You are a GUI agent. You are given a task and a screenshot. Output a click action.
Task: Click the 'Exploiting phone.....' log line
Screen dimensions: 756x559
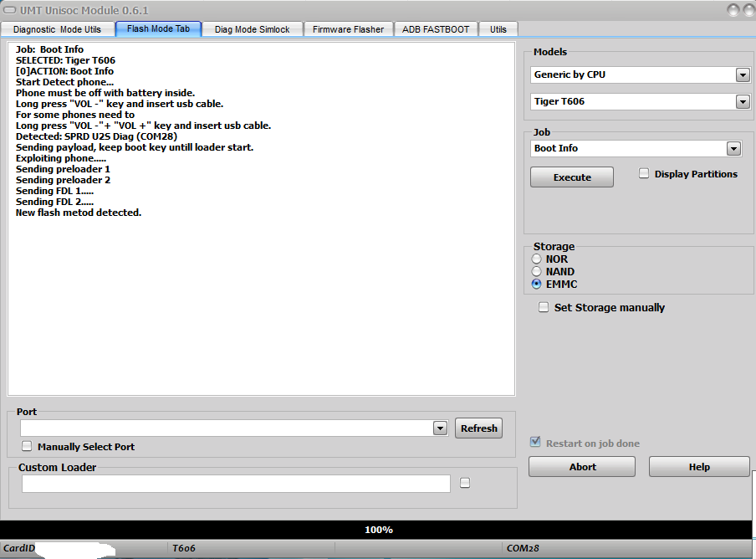click(61, 158)
